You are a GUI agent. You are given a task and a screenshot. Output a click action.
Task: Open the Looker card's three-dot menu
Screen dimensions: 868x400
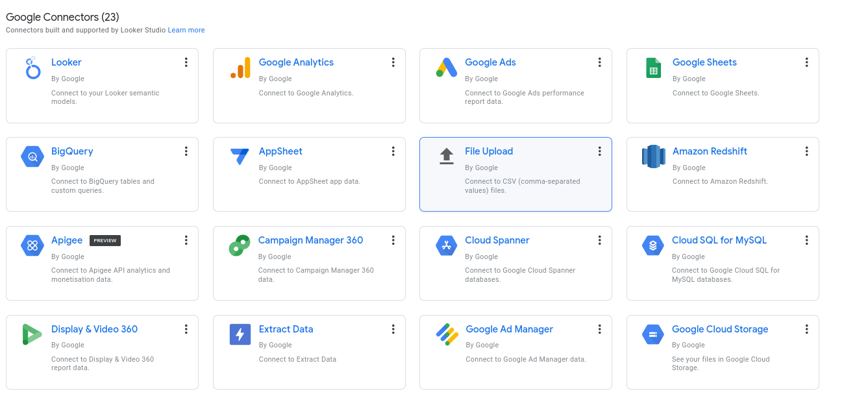[186, 62]
